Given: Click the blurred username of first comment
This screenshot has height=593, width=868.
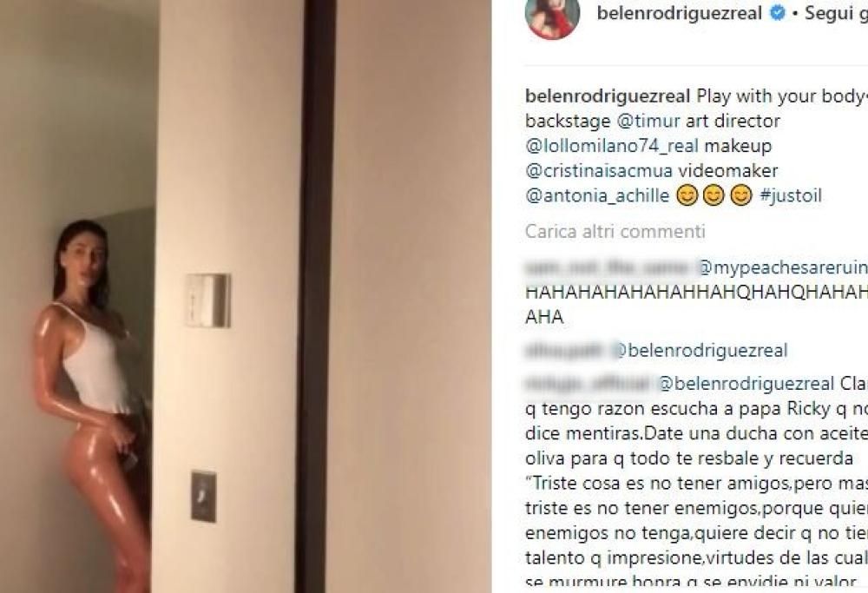Looking at the screenshot, I should (608, 268).
